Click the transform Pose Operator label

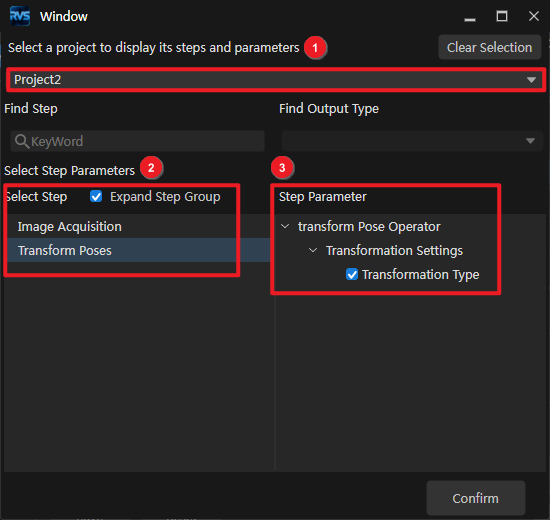pyautogui.click(x=369, y=227)
